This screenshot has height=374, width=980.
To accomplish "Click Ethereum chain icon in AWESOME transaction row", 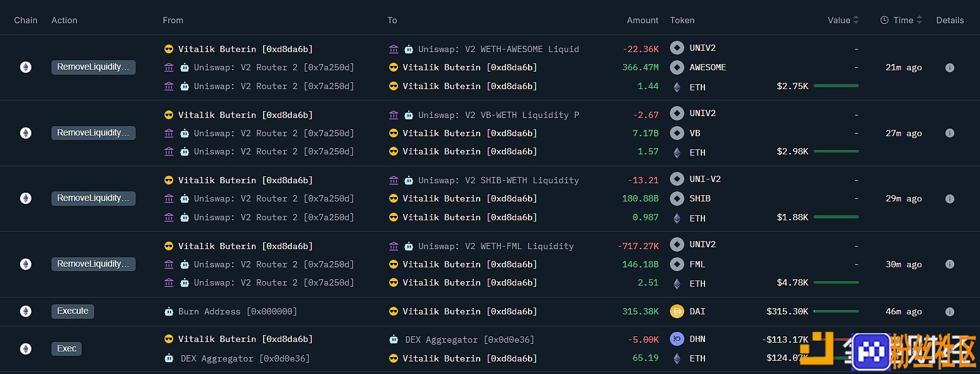I will click(26, 67).
